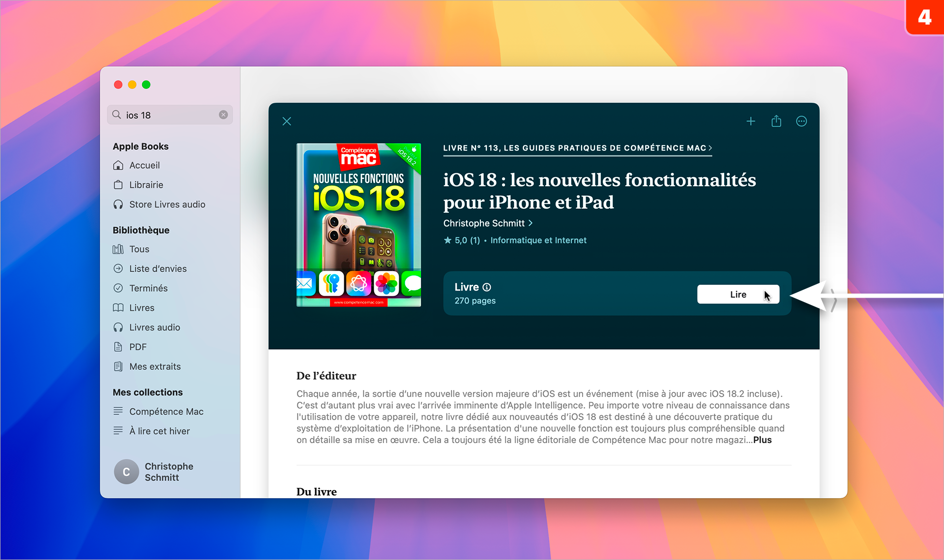944x560 pixels.
Task: Click the share/export icon in toolbar
Action: tap(775, 121)
